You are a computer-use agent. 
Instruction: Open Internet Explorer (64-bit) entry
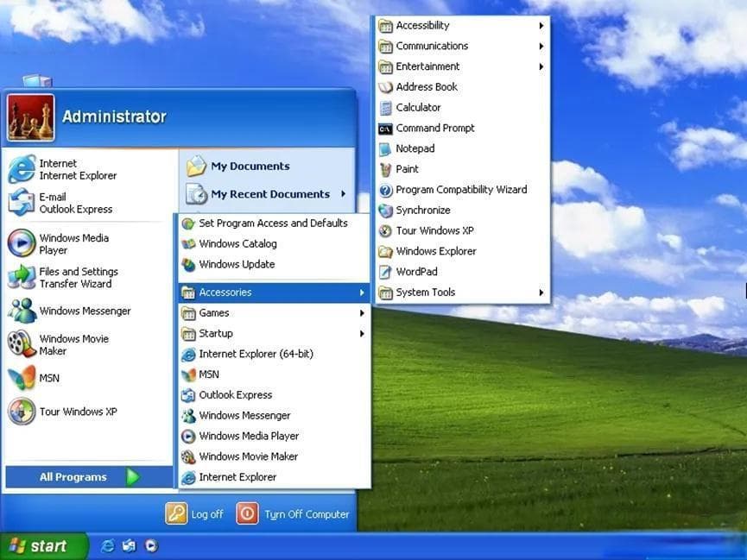point(275,354)
